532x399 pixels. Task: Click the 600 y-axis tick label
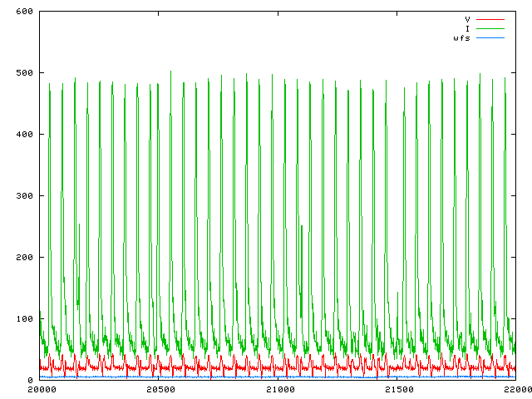[x=23, y=11]
